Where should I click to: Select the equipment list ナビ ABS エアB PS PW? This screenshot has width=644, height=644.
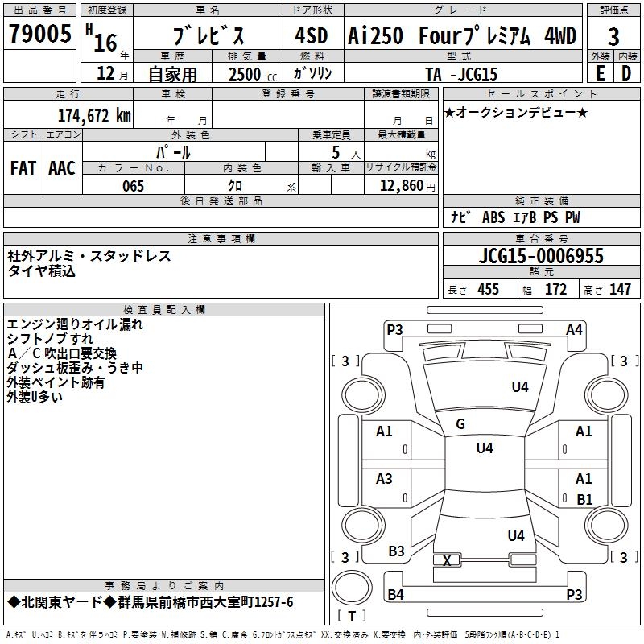click(516, 217)
